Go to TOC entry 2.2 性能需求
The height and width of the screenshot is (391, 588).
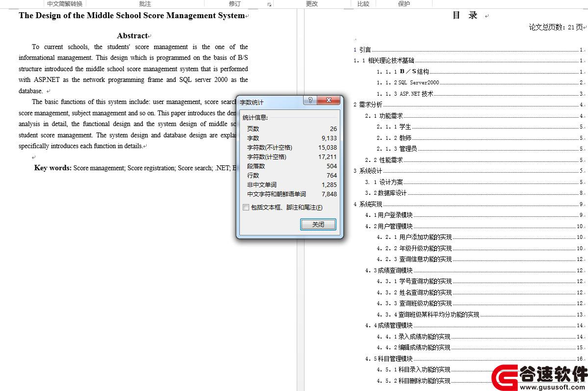475,160
